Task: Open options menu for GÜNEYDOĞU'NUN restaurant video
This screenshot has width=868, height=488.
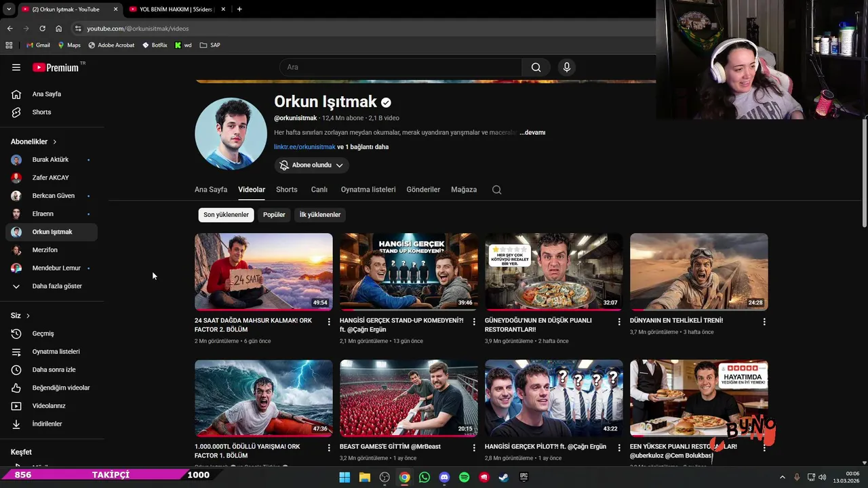Action: click(x=619, y=322)
